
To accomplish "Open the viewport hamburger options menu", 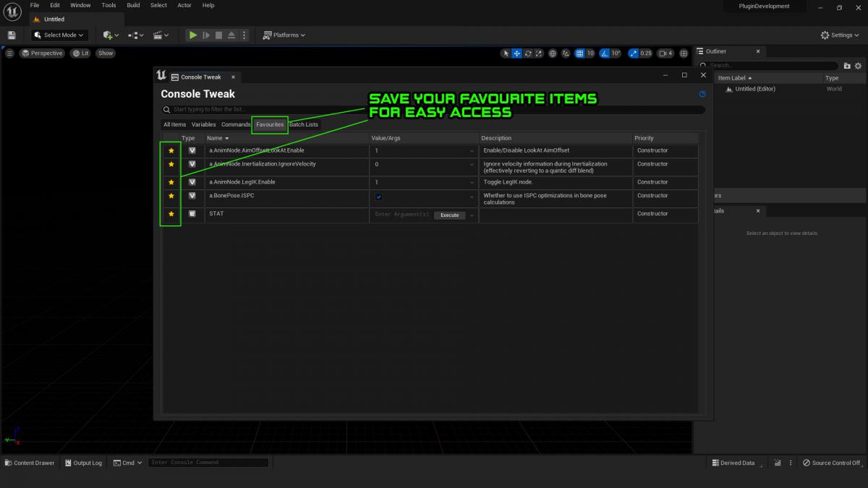I will pos(9,53).
